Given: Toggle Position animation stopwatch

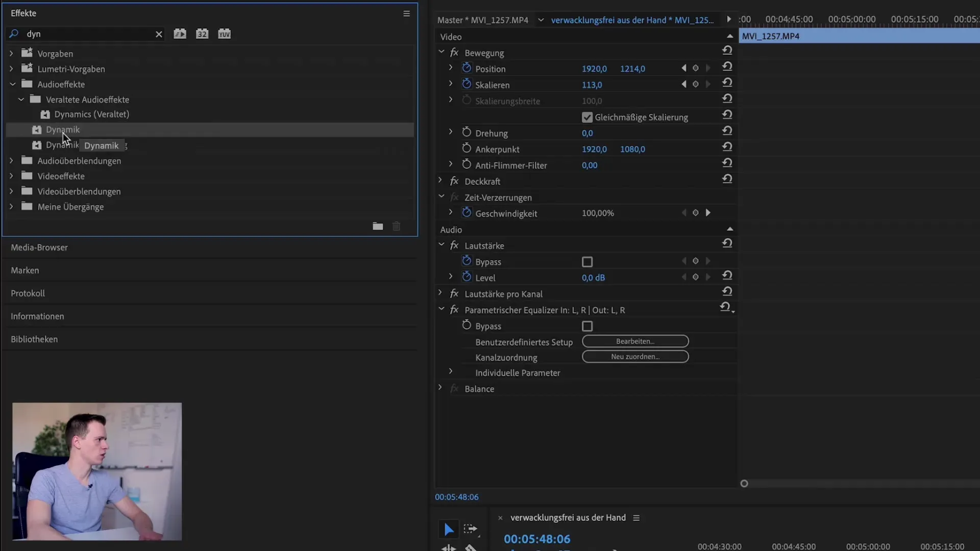Looking at the screenshot, I should 466,68.
